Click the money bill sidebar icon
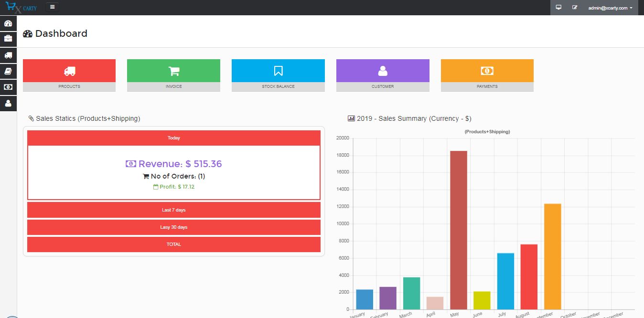The width and height of the screenshot is (644, 318). (x=8, y=87)
